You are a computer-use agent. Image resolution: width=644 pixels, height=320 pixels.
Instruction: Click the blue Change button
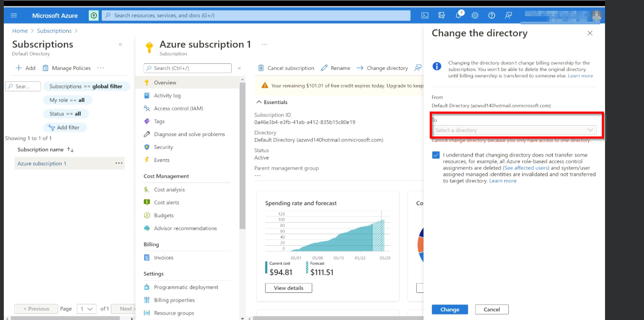[x=449, y=309]
